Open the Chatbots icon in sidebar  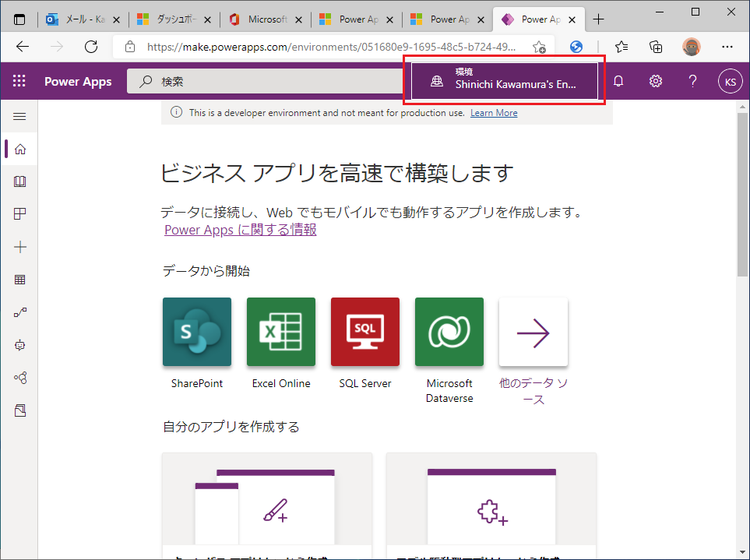point(20,345)
